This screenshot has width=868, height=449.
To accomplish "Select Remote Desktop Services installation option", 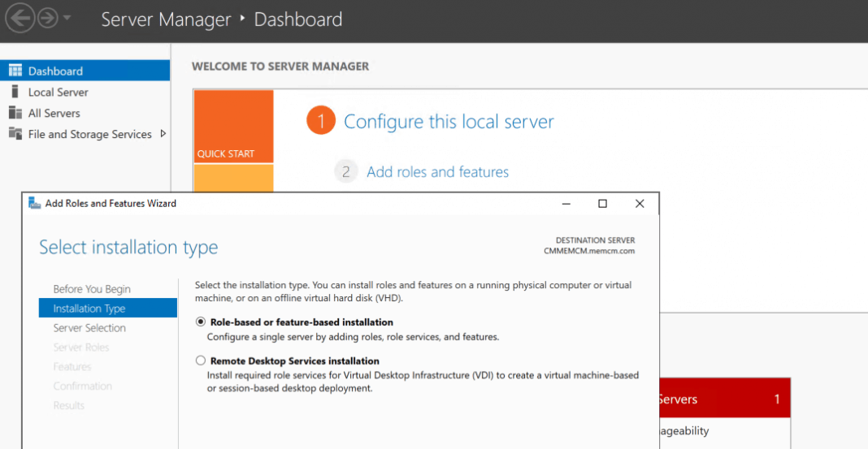I will pos(201,360).
